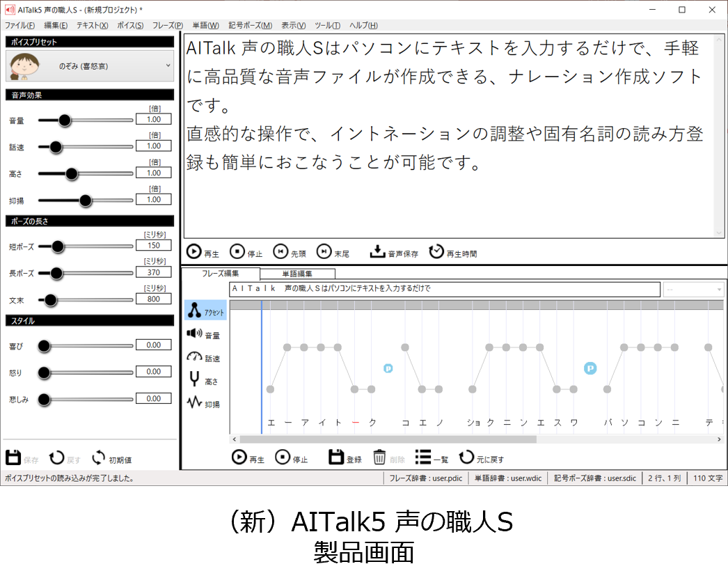
Task: Select the 話速 speed edit mode icon
Action: point(195,357)
